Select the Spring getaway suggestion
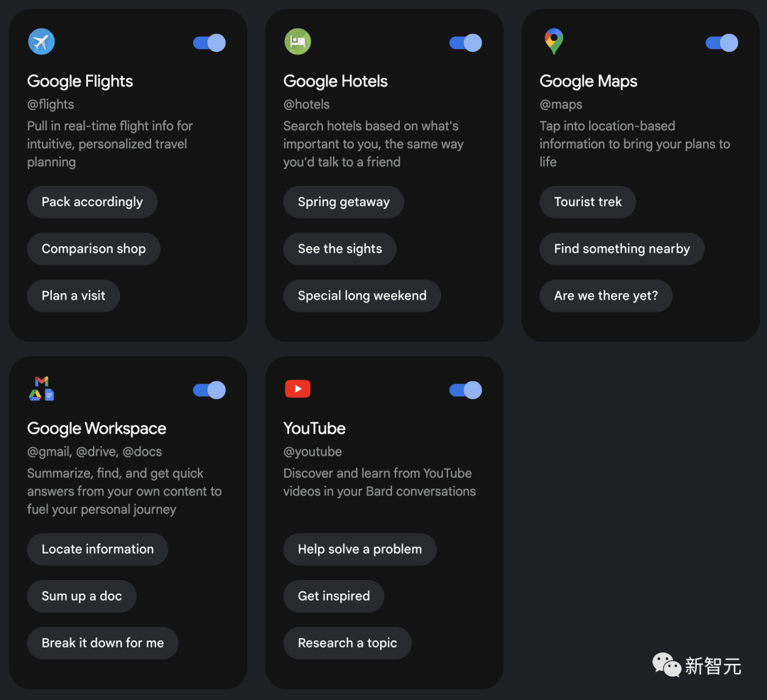Image resolution: width=767 pixels, height=700 pixels. (344, 202)
